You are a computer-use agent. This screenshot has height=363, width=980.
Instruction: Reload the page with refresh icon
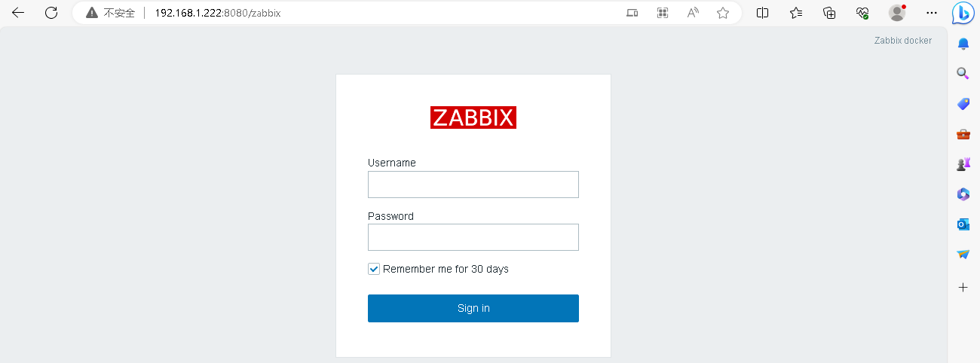[x=51, y=13]
